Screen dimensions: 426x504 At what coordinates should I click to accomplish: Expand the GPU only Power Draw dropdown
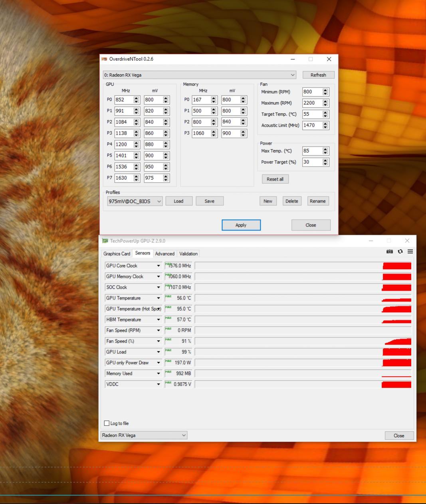pyautogui.click(x=159, y=363)
